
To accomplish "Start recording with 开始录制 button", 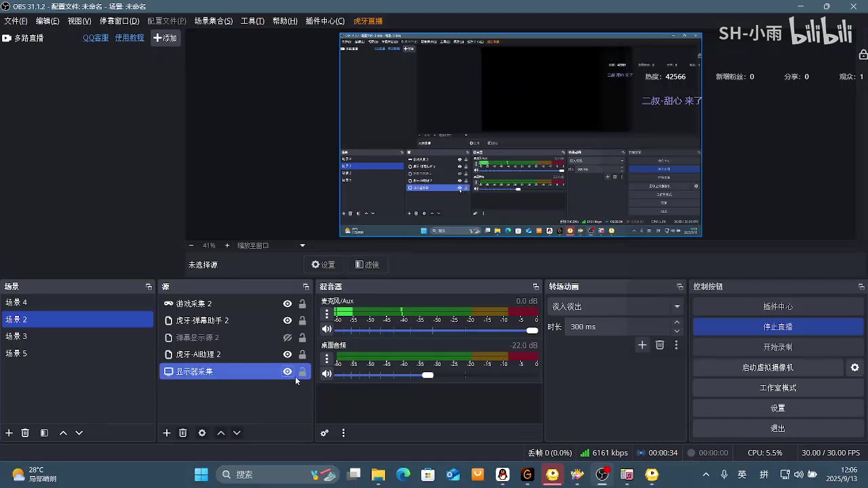I will (x=777, y=347).
